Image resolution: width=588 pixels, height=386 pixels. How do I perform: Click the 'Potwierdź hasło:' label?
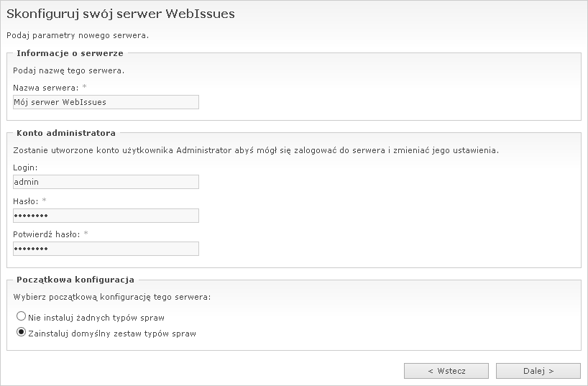(46, 234)
